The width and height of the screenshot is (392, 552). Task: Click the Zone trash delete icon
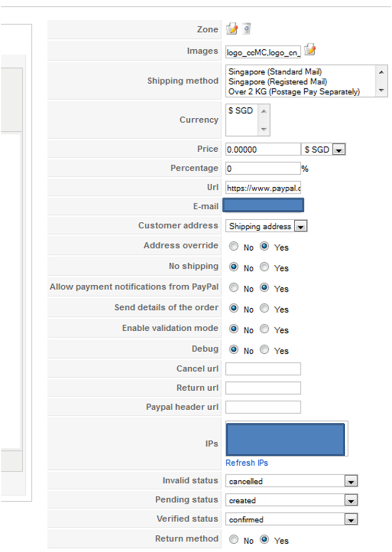click(247, 28)
